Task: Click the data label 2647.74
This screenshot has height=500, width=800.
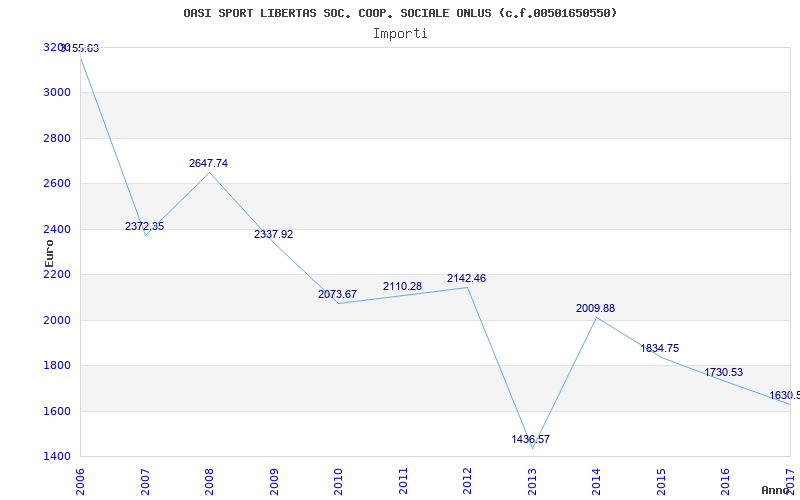Action: pyautogui.click(x=208, y=163)
